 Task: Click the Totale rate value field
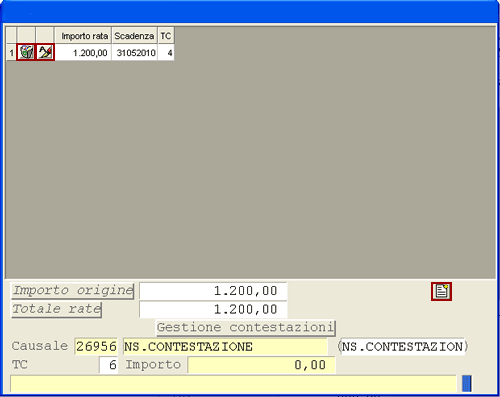(x=213, y=309)
